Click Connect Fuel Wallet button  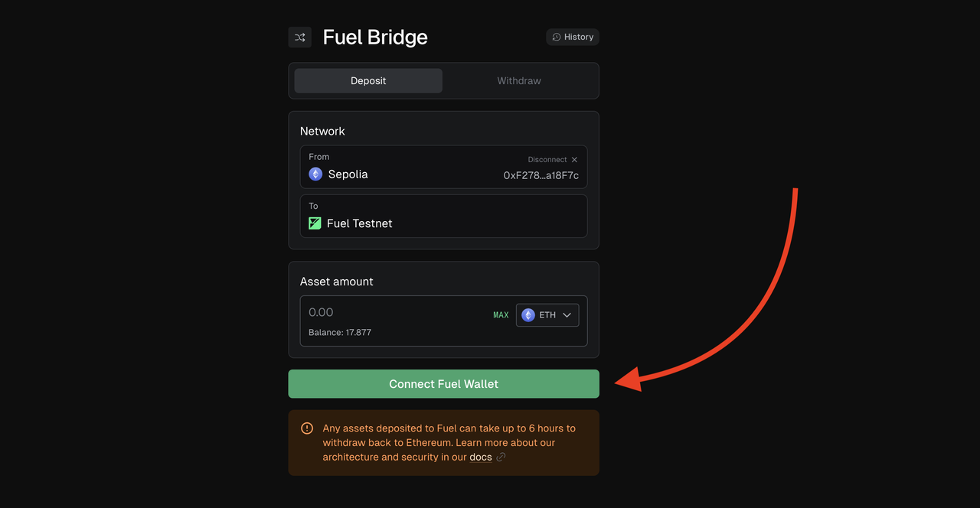pyautogui.click(x=443, y=384)
